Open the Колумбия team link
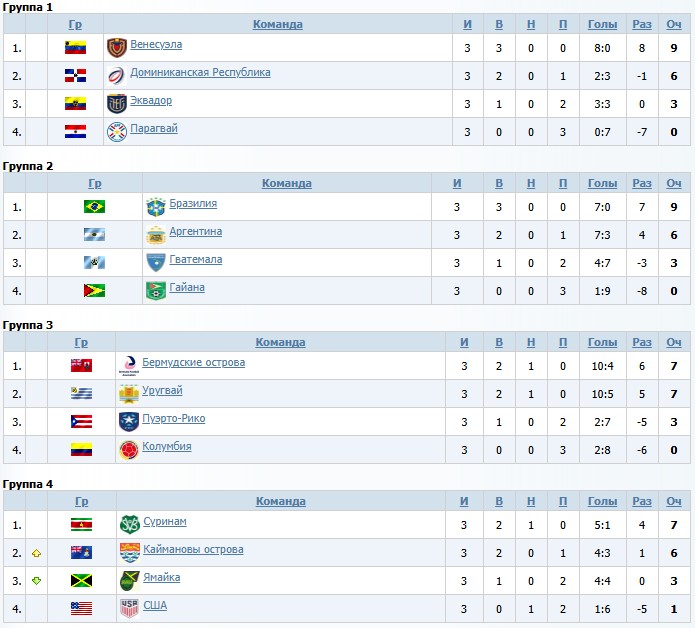695x628 pixels. tap(167, 447)
